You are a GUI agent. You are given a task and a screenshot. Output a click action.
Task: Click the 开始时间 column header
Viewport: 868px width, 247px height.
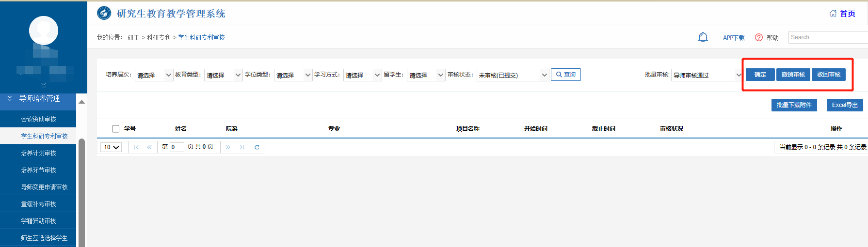(x=536, y=129)
